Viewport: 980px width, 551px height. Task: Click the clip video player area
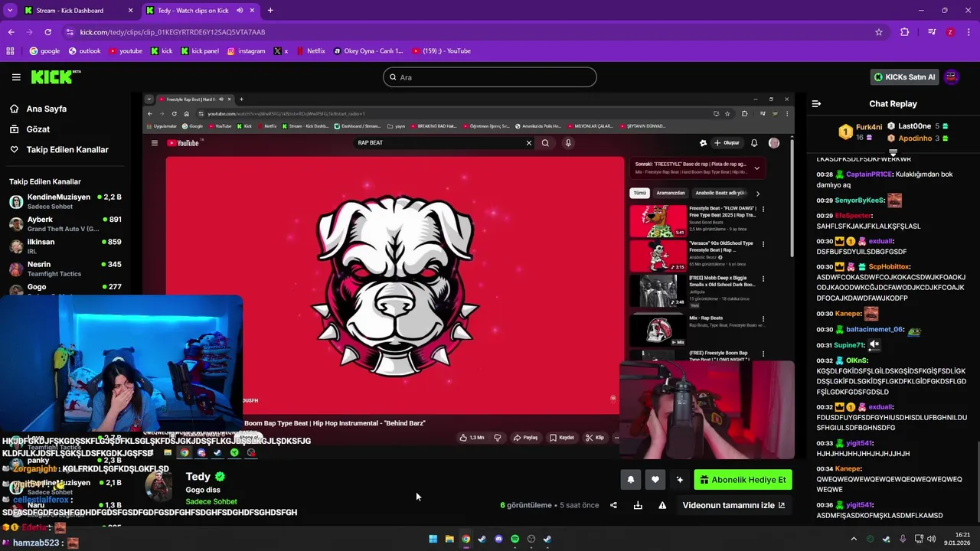click(x=469, y=275)
